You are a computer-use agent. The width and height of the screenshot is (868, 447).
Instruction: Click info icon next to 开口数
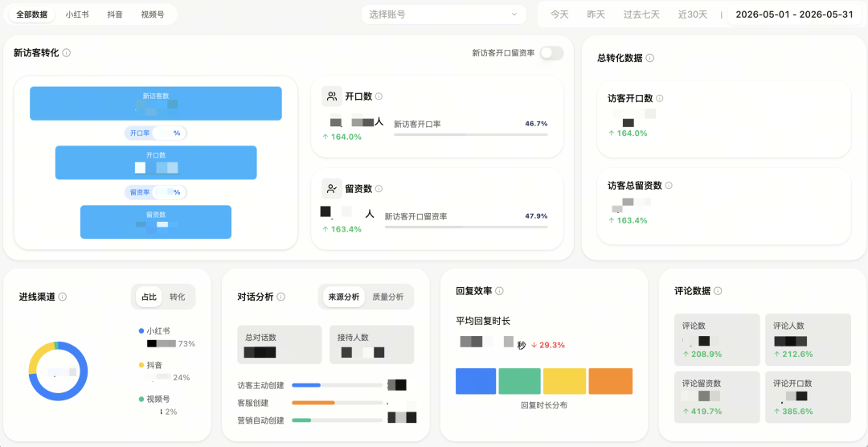tap(379, 96)
